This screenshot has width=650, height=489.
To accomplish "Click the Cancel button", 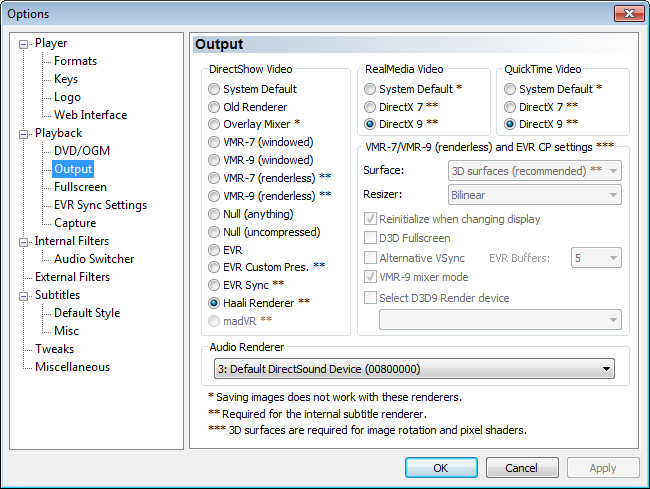I will pyautogui.click(x=522, y=467).
